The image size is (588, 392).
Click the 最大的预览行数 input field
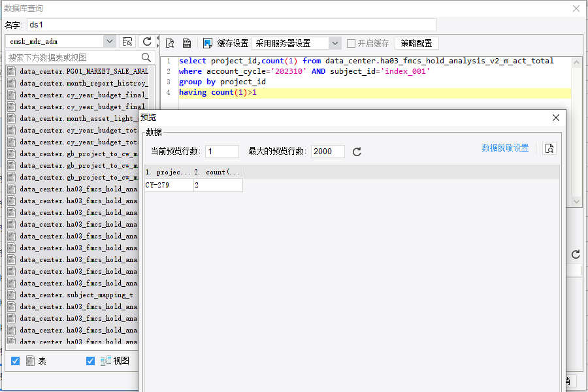click(x=328, y=152)
